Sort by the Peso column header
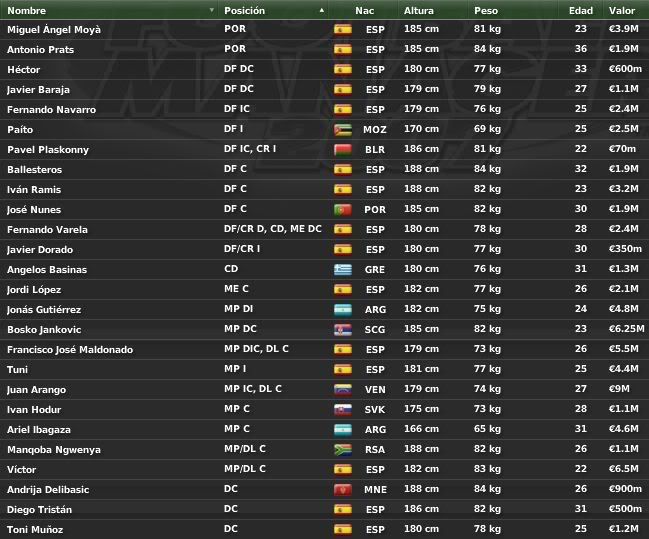Image resolution: width=649 pixels, height=539 pixels. pos(486,10)
